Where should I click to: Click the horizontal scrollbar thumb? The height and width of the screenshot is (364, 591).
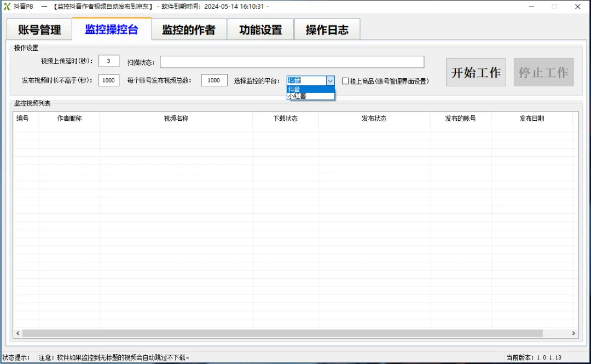pos(282,333)
